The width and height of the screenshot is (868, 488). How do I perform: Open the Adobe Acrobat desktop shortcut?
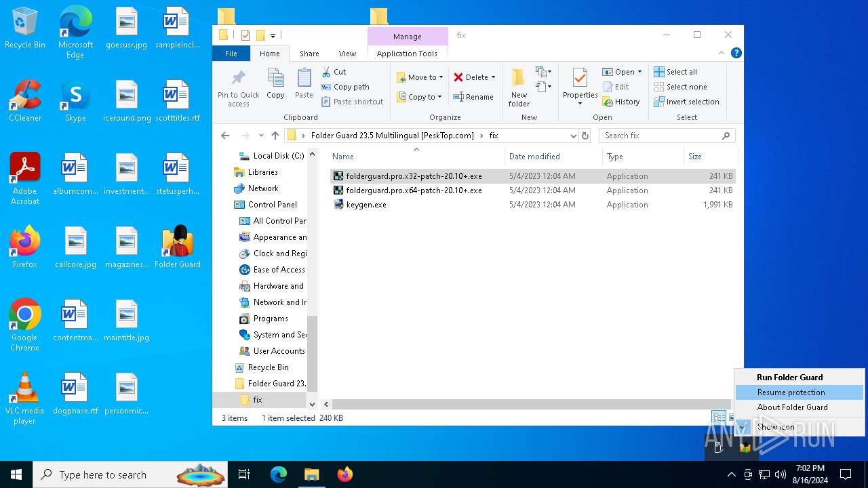25,178
